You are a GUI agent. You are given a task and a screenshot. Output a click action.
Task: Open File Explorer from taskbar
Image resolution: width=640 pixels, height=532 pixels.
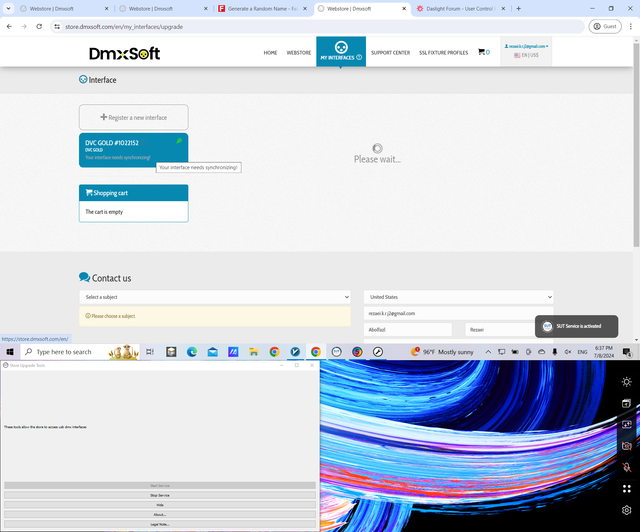pyautogui.click(x=254, y=352)
